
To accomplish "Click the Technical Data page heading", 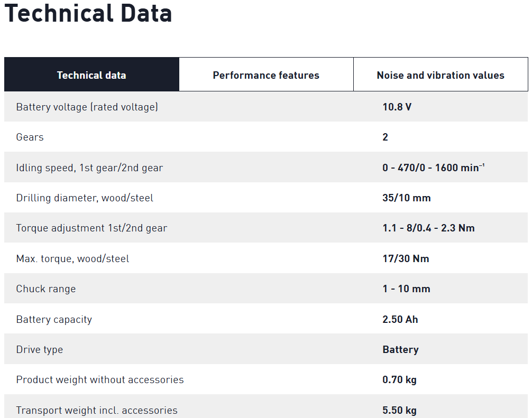I will tap(88, 13).
